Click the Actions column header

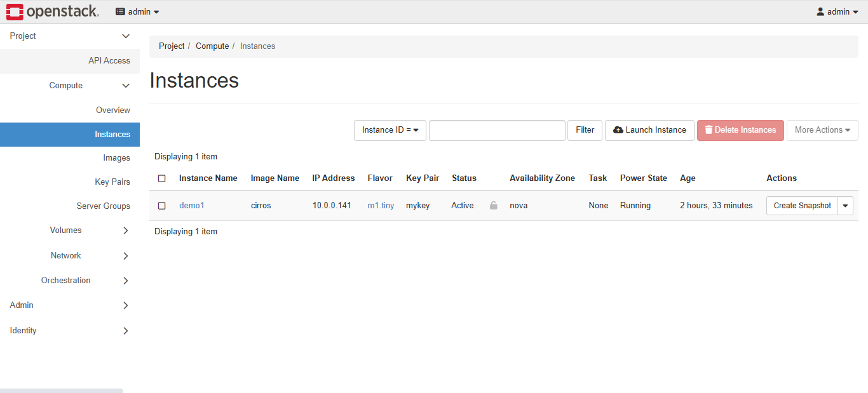click(x=782, y=178)
